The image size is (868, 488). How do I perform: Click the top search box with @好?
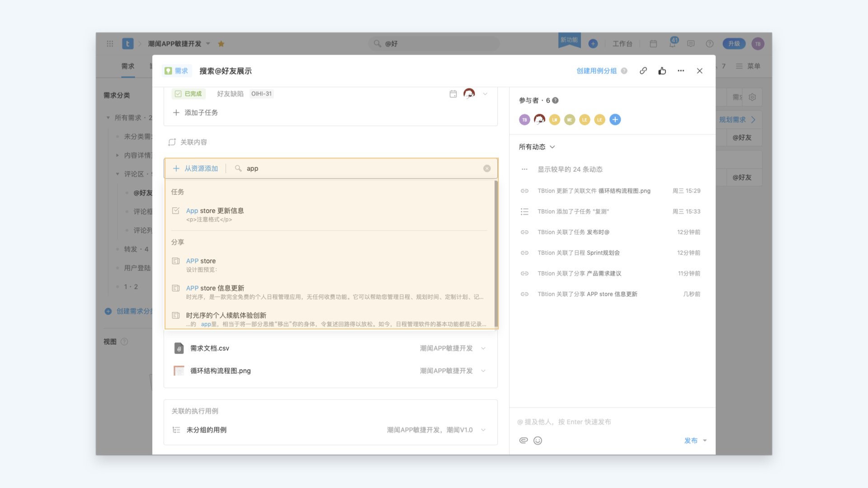coord(434,44)
